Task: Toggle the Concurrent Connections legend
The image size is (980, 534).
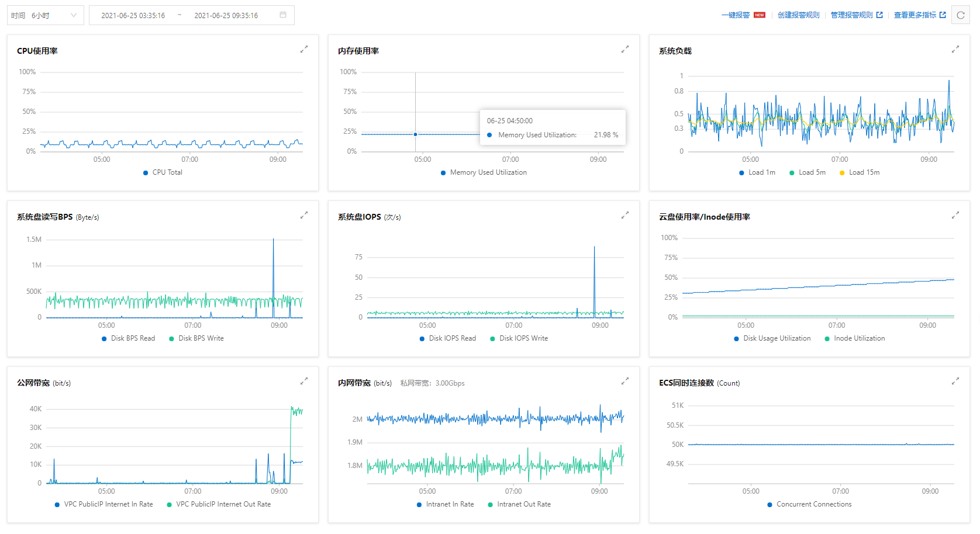Action: (x=809, y=504)
